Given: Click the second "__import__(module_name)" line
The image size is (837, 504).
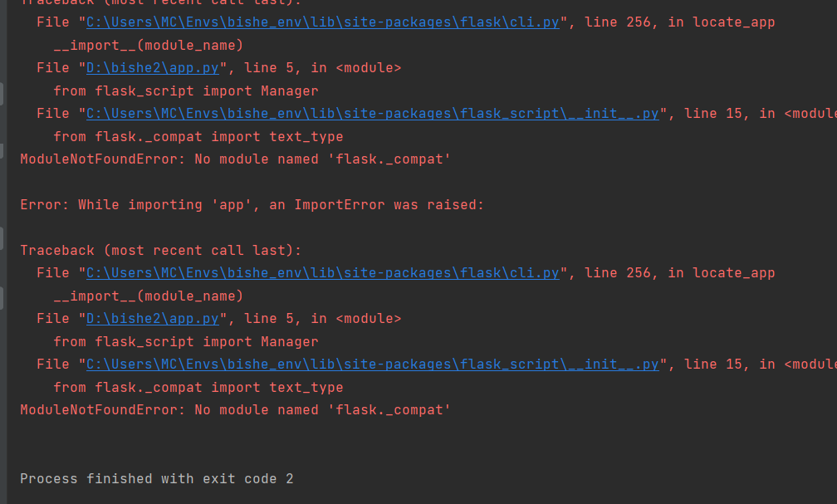Looking at the screenshot, I should coord(149,296).
